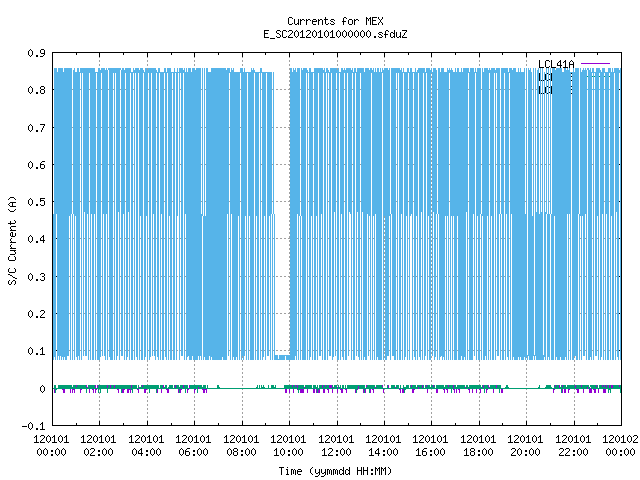Select the x-axis tick '120101 18:00'

[478, 446]
